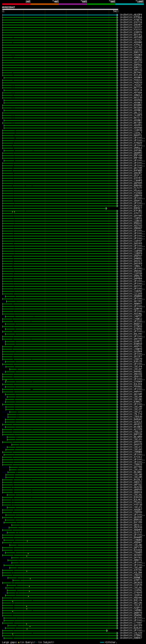This screenshot has height=644, width=146.
Task: Open the UniRef100_Q4PMD4 entry
Action: (131, 278)
